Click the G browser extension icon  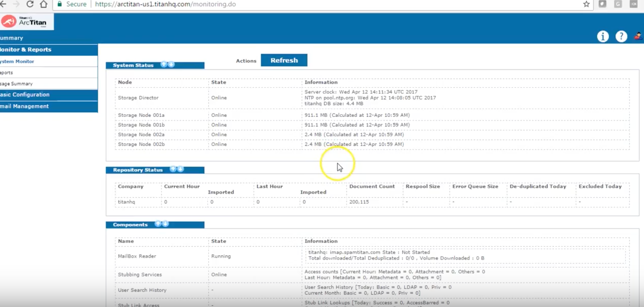click(618, 4)
